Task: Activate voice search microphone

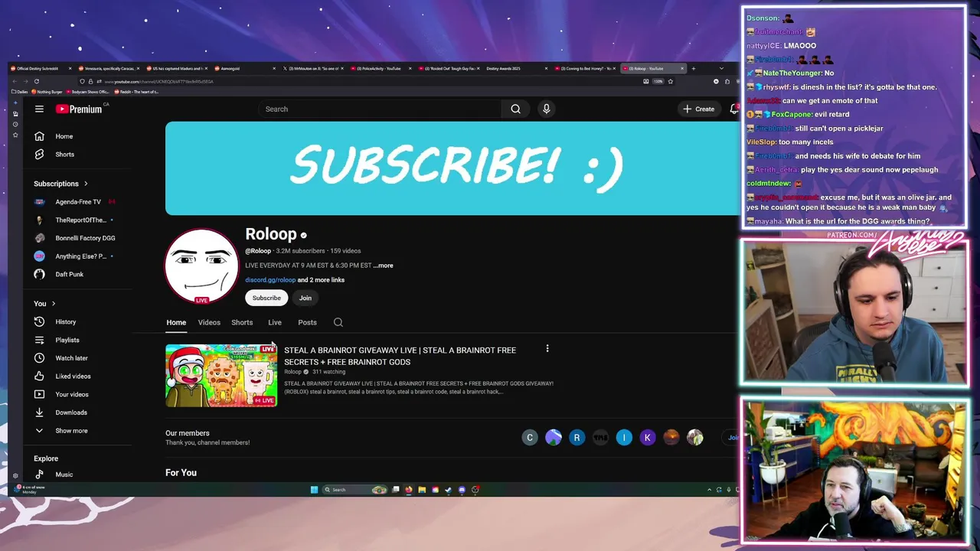Action: pos(546,109)
